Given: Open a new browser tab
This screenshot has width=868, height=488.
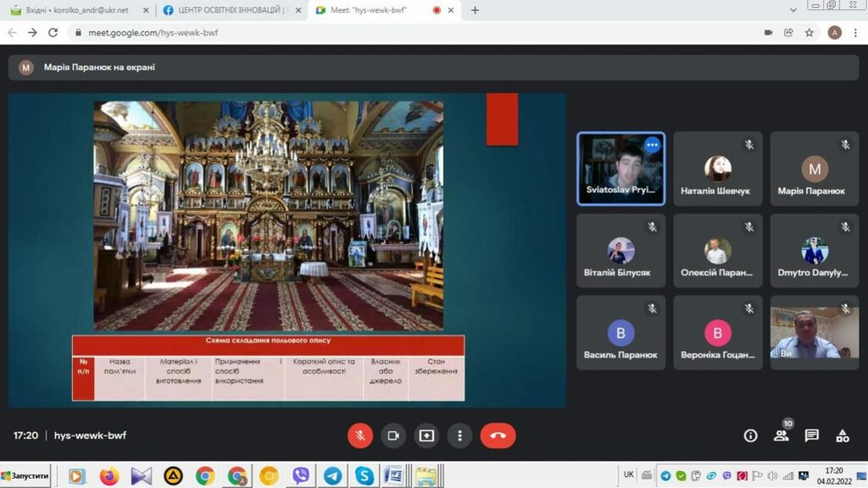Looking at the screenshot, I should [x=475, y=10].
